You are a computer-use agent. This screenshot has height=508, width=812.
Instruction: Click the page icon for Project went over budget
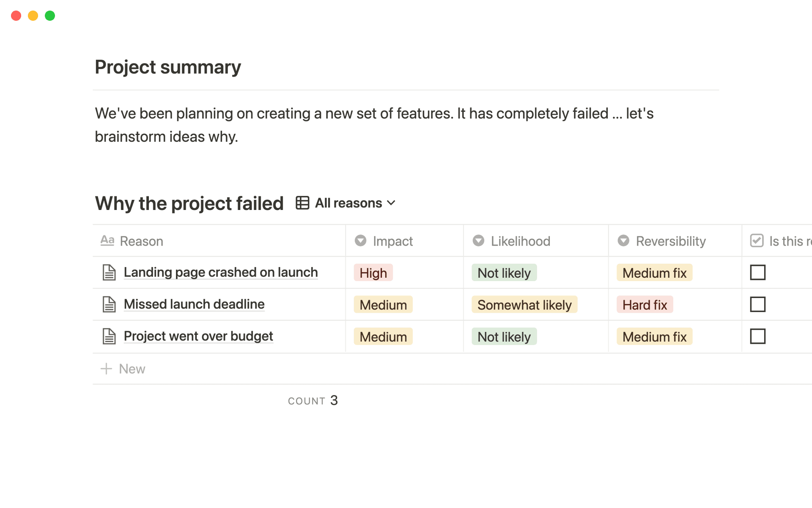pos(109,336)
